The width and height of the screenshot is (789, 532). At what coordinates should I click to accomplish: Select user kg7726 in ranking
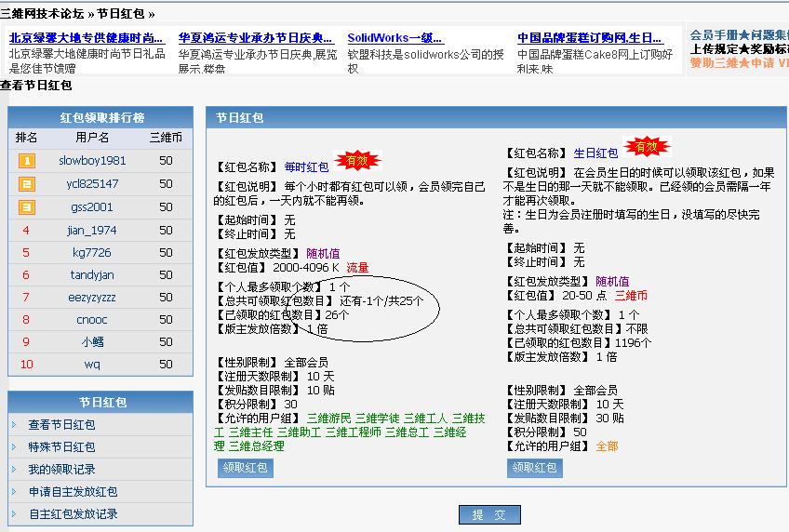click(x=92, y=252)
